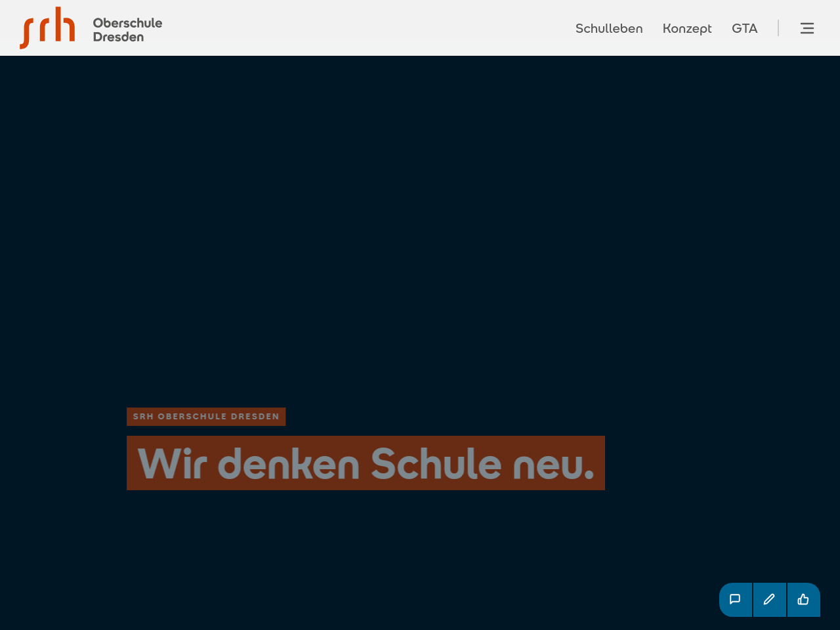This screenshot has height=630, width=840.
Task: Click the letter h in srh logo
Action: click(x=66, y=25)
